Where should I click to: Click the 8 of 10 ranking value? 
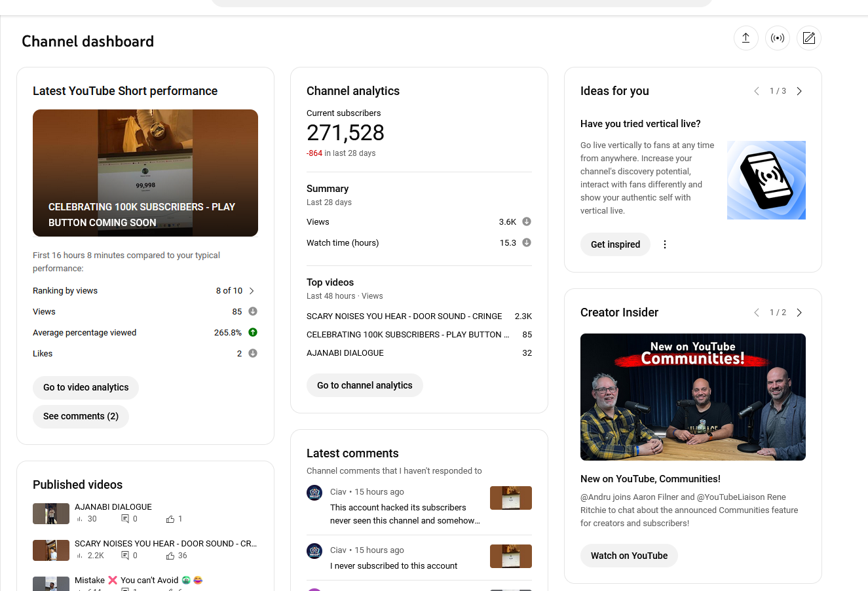tap(229, 291)
